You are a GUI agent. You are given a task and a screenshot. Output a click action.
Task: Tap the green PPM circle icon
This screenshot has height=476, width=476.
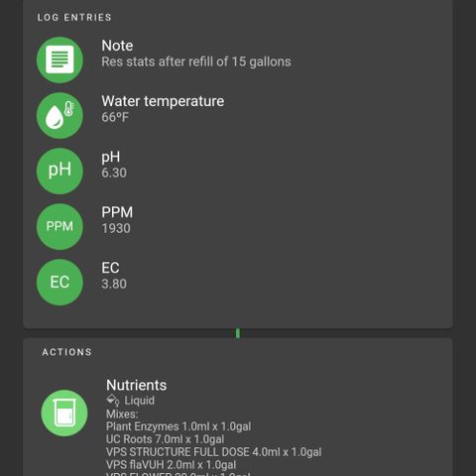coord(59,226)
